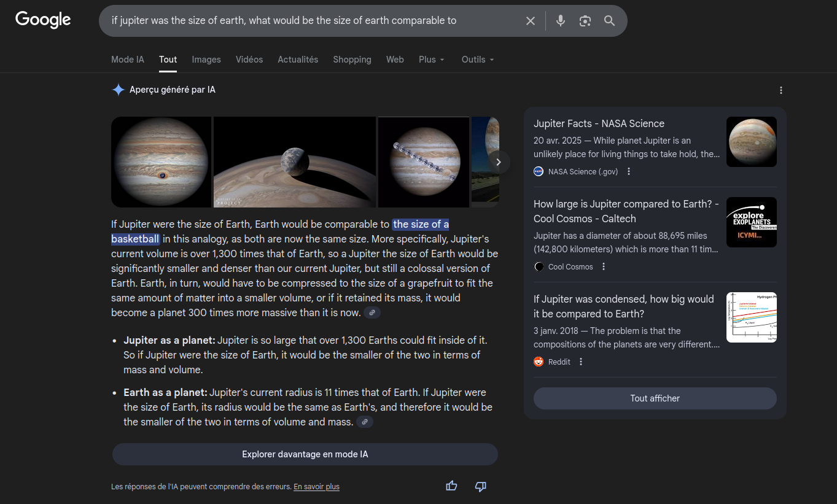This screenshot has width=837, height=504.
Task: Open source link chip after first paragraph
Action: (x=372, y=313)
